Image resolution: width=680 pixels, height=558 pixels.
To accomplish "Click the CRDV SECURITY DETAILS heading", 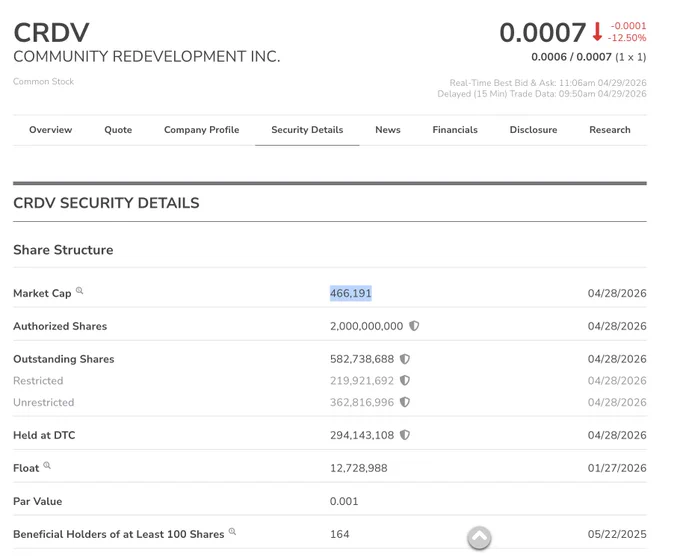I will [x=106, y=203].
